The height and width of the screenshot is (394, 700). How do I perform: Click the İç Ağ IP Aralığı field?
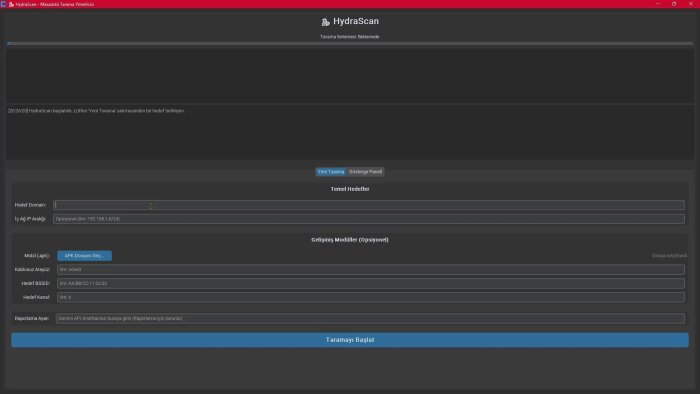[x=369, y=219]
